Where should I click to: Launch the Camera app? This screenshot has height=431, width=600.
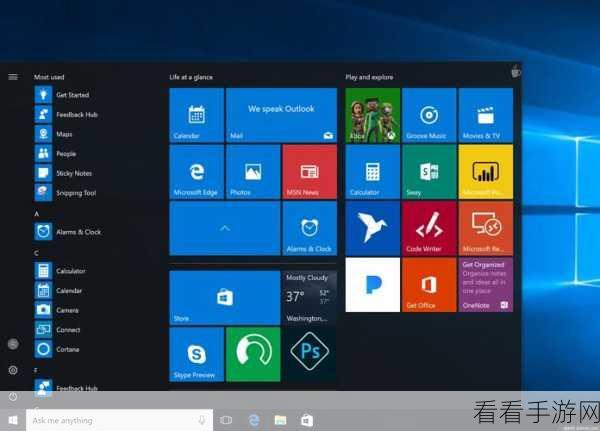point(57,310)
